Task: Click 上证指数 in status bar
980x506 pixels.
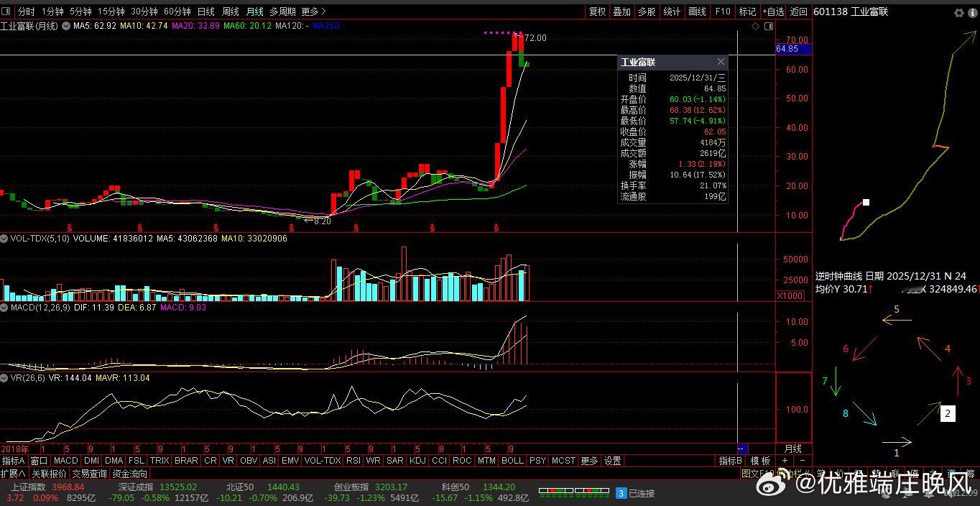Action: [28, 487]
